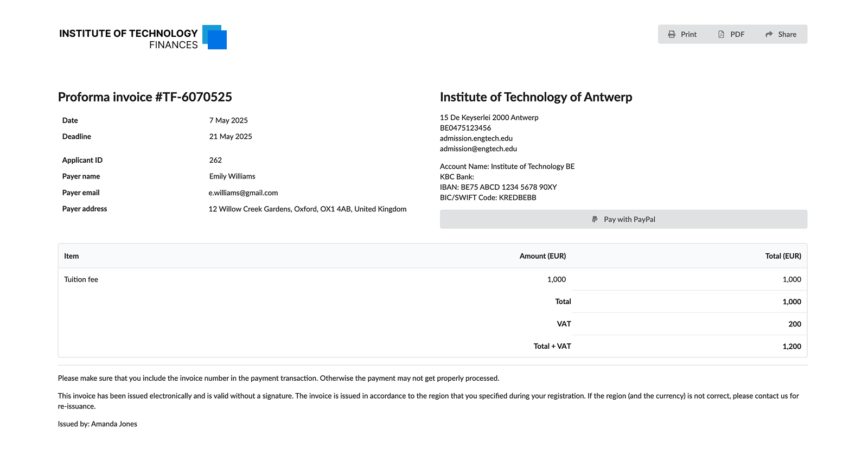Click the Deadline field label

76,137
